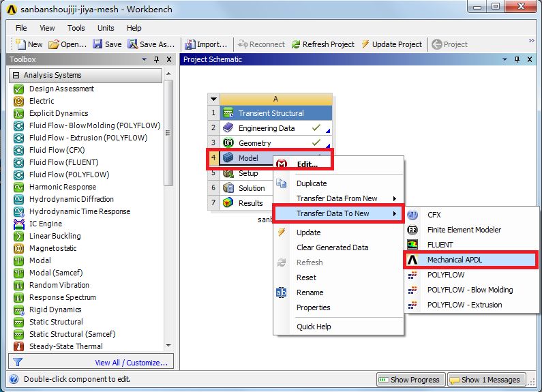
Task: Click the Finite Element Modeler icon
Action: [x=412, y=230]
